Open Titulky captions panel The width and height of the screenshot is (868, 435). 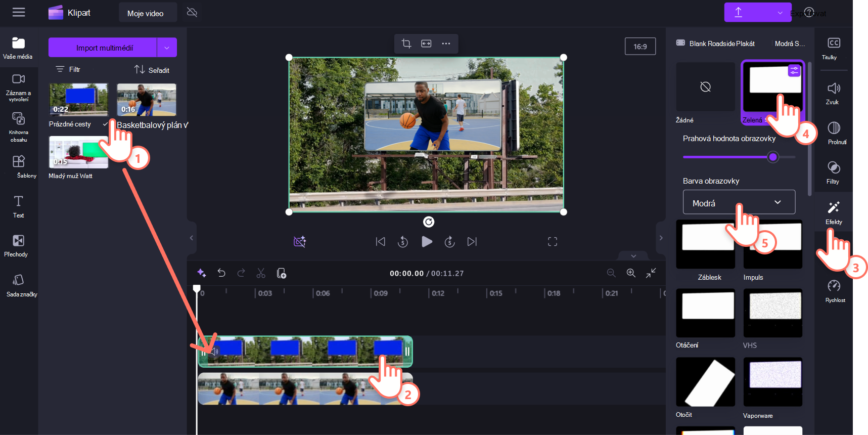tap(833, 48)
